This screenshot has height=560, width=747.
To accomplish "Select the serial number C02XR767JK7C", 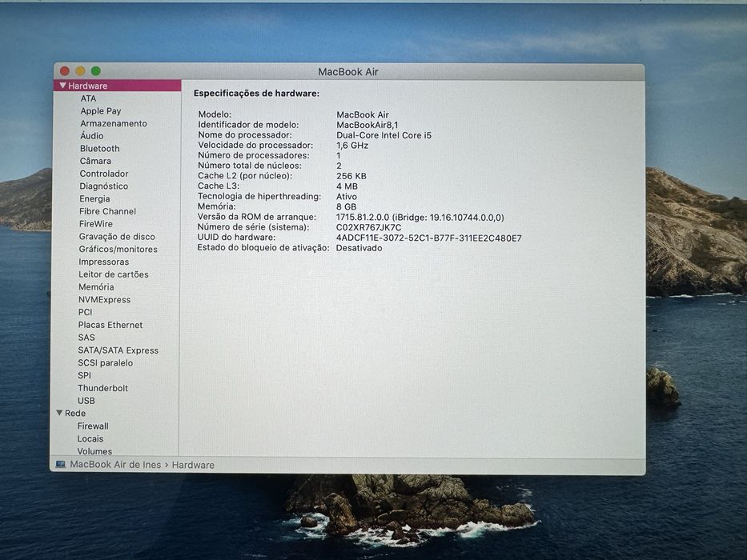I will 369,228.
